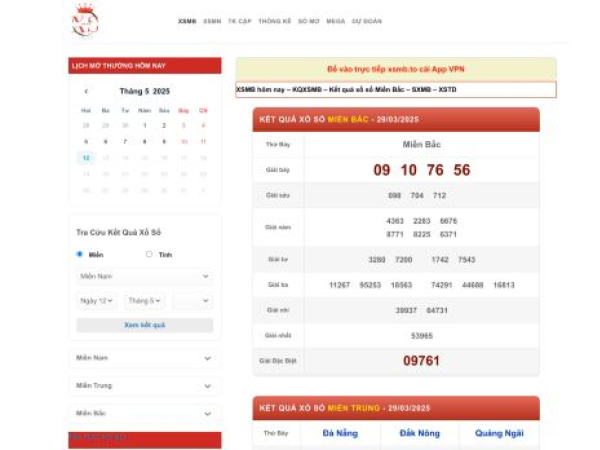Open the XSMB menu item

pyautogui.click(x=187, y=20)
